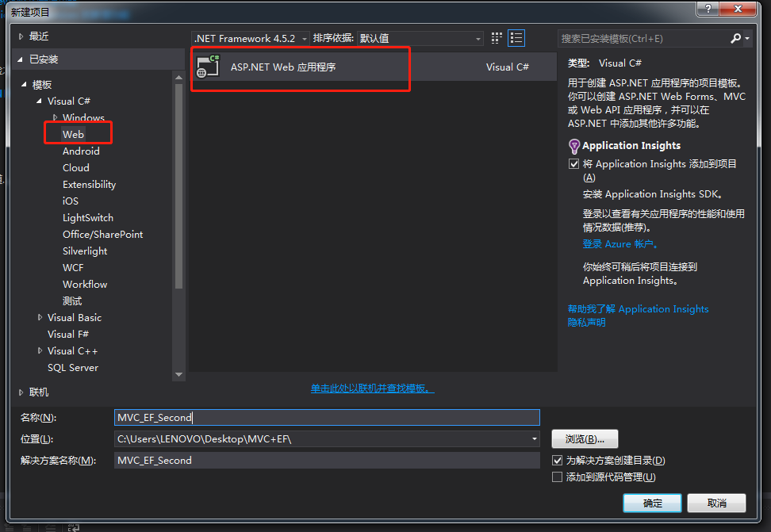Toggle adding Application Insights to project
Viewport: 771px width, 532px height.
click(573, 164)
